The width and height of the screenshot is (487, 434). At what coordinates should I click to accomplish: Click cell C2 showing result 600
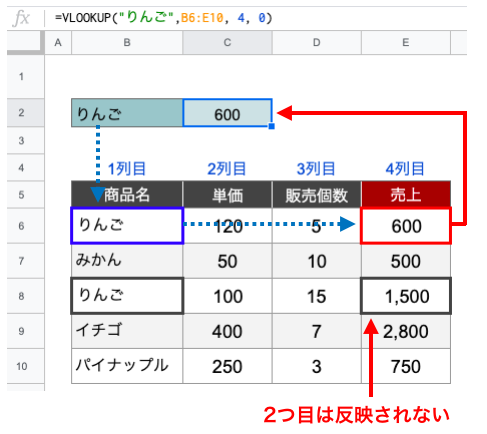[227, 113]
